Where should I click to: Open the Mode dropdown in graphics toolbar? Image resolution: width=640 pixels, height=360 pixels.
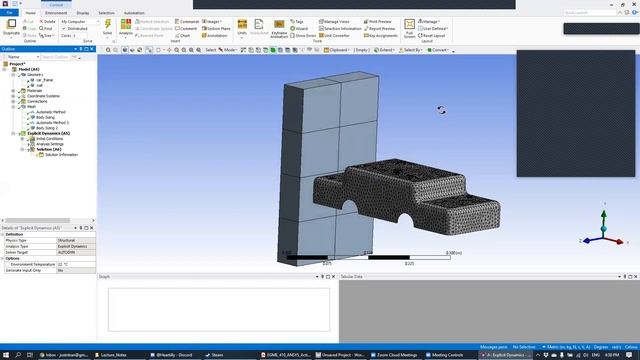227,50
